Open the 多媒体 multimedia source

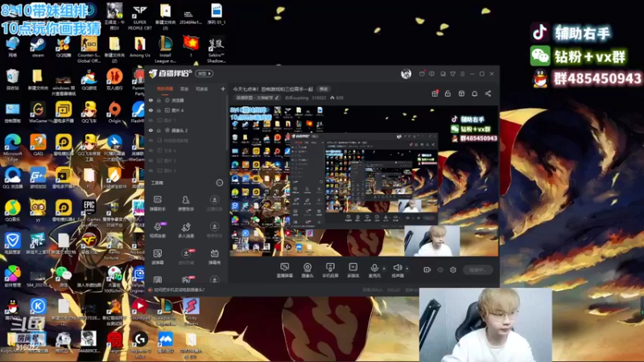pyautogui.click(x=353, y=270)
